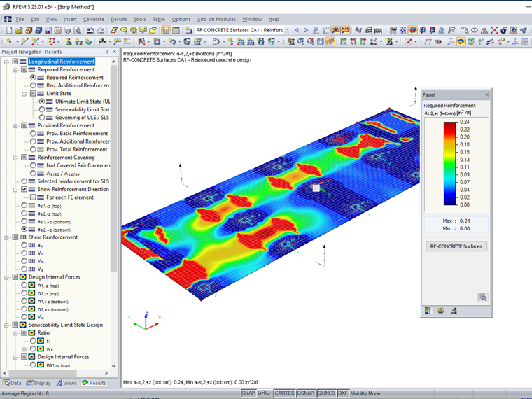The height and width of the screenshot is (399, 532).
Task: Open the Calculate menu
Action: (x=94, y=19)
